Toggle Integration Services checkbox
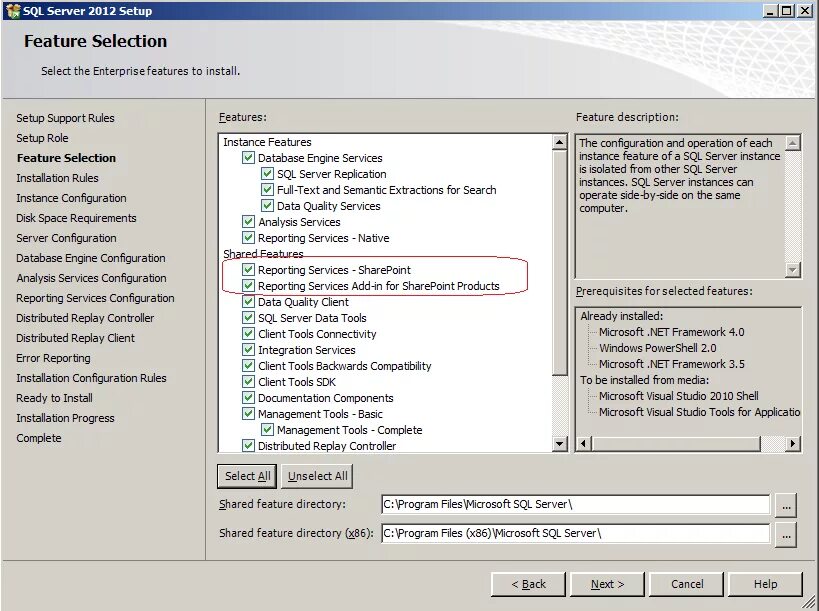Screen dimensions: 819x611 coord(248,350)
